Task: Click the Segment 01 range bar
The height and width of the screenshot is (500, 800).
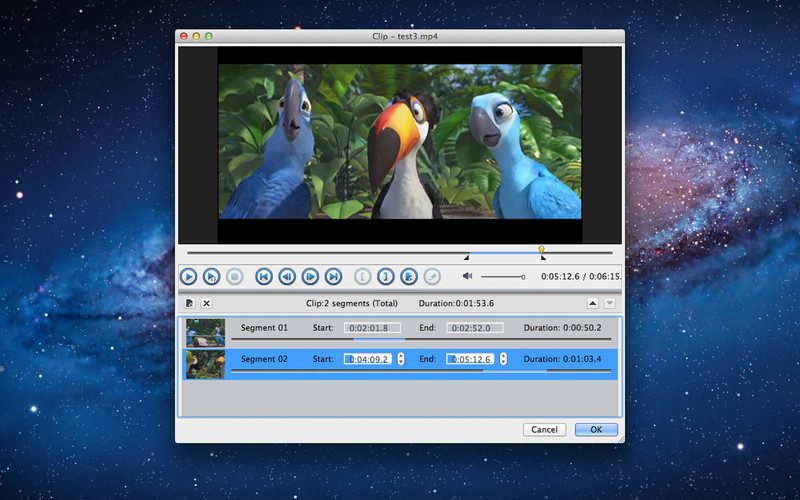Action: tap(421, 339)
